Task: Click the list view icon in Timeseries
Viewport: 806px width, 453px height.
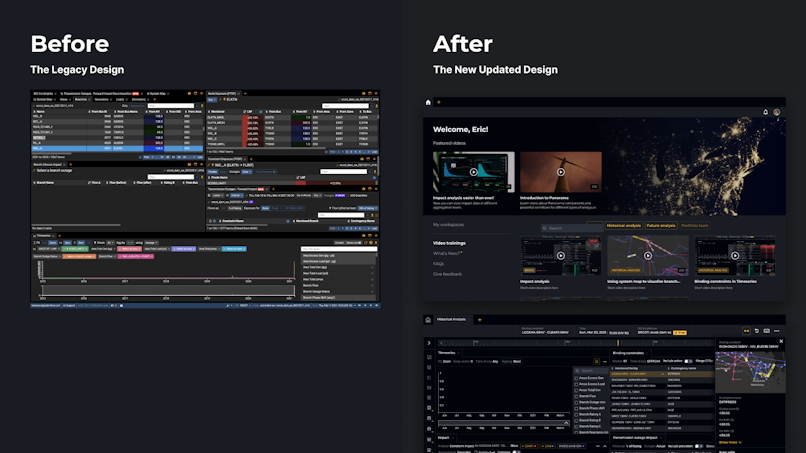Action: click(596, 361)
